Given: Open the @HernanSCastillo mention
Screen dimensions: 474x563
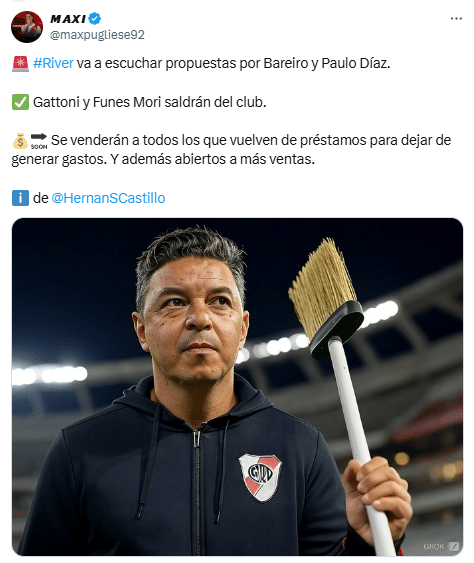Looking at the screenshot, I should point(108,198).
